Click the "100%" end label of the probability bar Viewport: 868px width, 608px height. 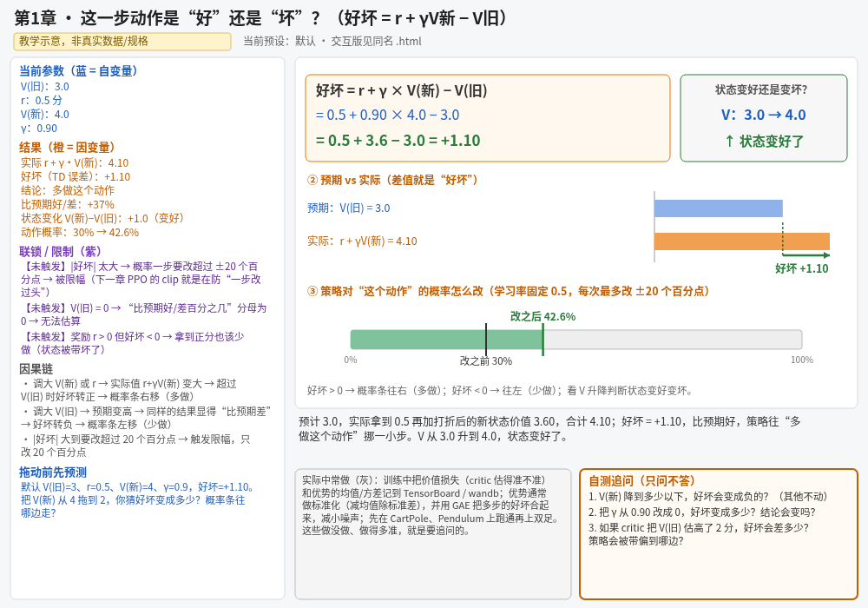801,360
